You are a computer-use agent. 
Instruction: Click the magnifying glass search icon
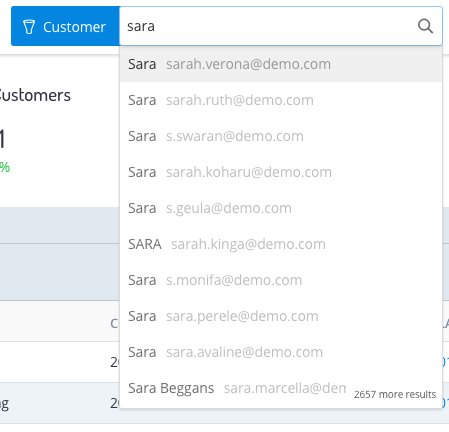point(425,26)
